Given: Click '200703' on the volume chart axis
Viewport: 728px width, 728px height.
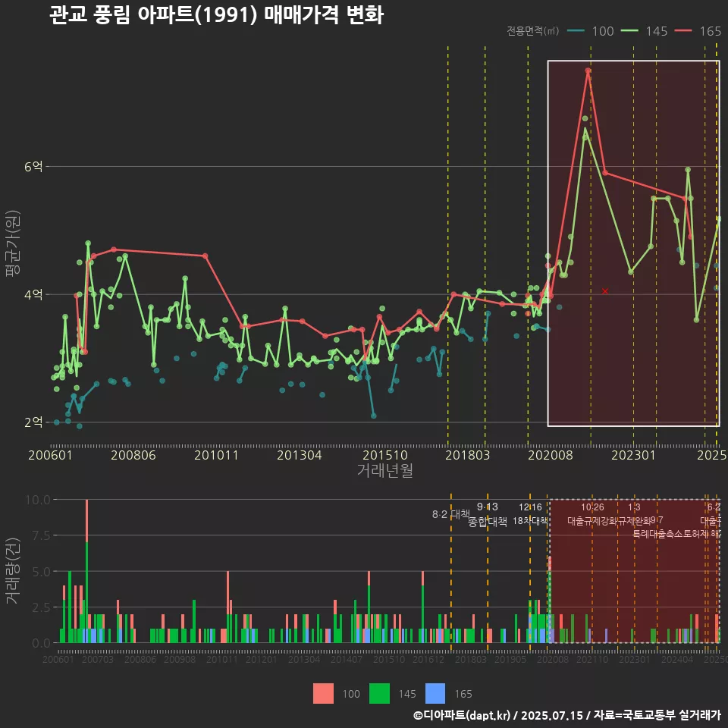Looking at the screenshot, I should point(98,659).
